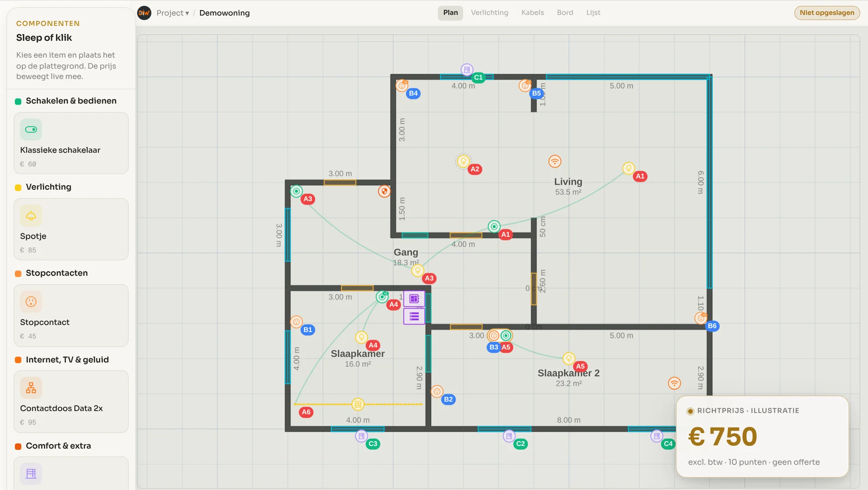Select the switch icon above A1 on Living wall
This screenshot has height=490, width=868.
(494, 226)
